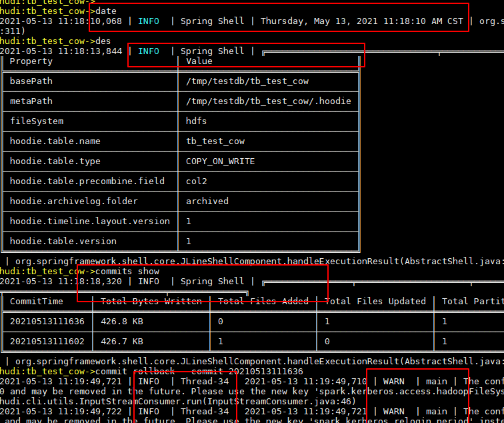Select the 'Value' column header

199,61
